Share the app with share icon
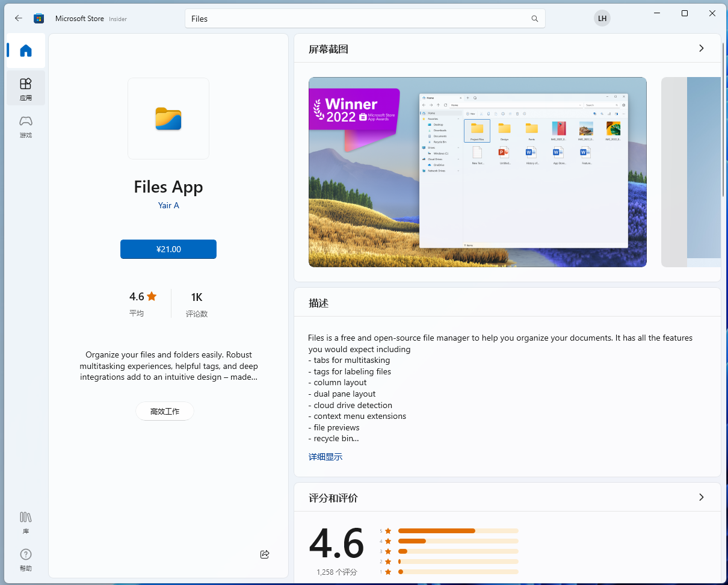The width and height of the screenshot is (728, 585). click(265, 554)
